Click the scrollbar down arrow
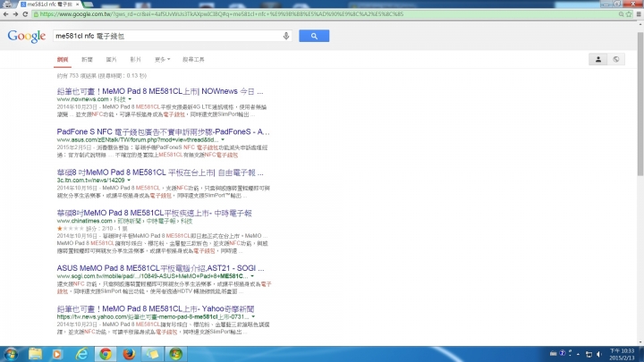644x362 pixels. [640, 342]
